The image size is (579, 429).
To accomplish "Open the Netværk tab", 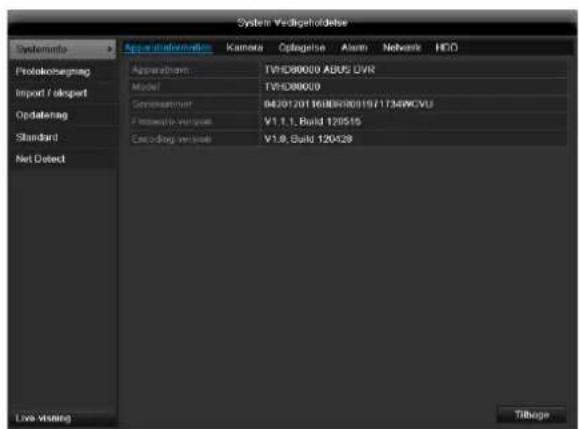I will click(401, 48).
